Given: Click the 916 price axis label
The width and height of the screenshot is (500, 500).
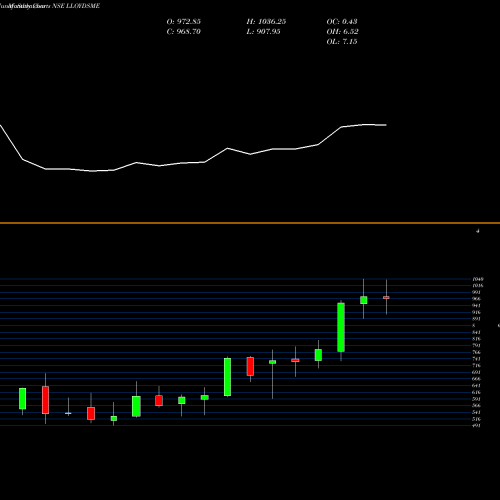Looking at the screenshot, I should point(476,312).
